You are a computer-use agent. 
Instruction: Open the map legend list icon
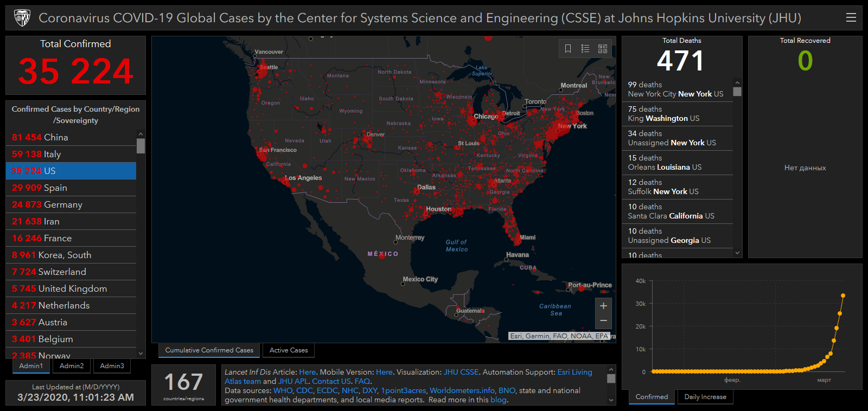[585, 49]
